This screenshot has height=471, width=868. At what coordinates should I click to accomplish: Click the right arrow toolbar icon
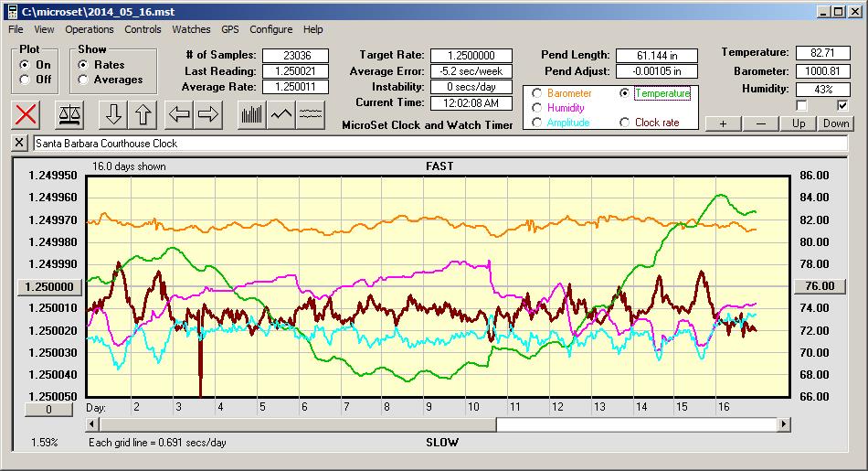point(208,114)
